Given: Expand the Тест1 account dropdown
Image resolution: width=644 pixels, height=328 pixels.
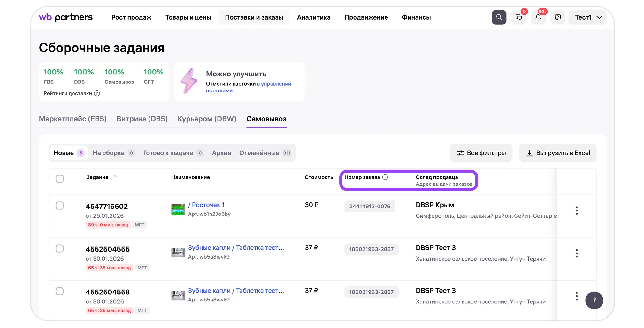Looking at the screenshot, I should coord(588,17).
